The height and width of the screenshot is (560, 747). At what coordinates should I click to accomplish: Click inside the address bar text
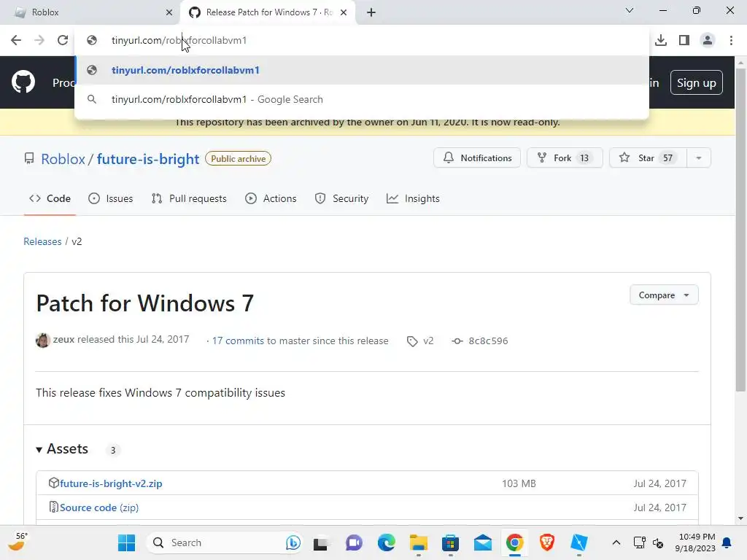click(179, 40)
